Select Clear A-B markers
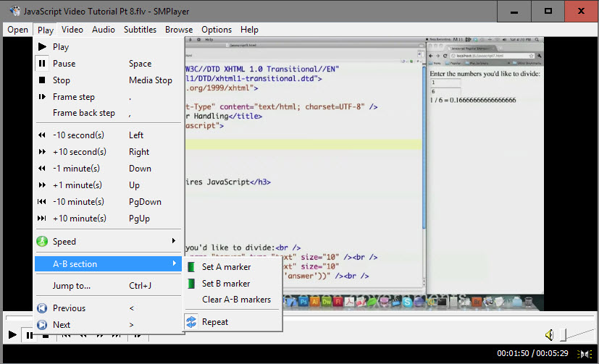 233,300
